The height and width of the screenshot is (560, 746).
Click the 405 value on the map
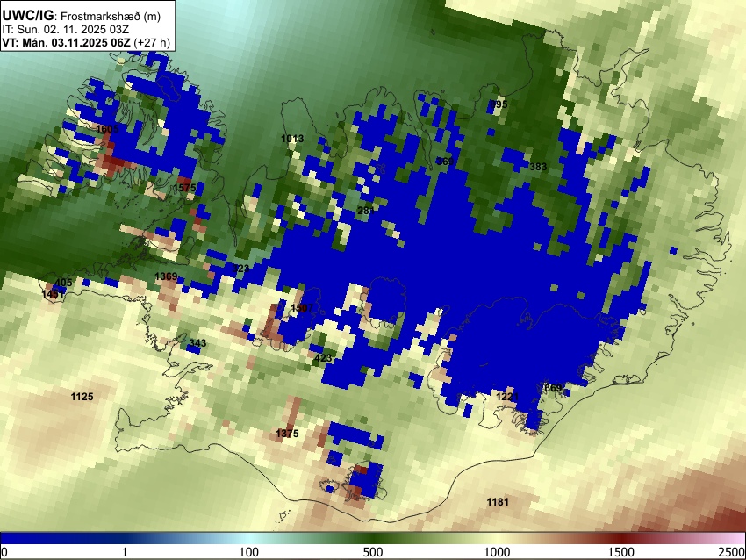(63, 283)
